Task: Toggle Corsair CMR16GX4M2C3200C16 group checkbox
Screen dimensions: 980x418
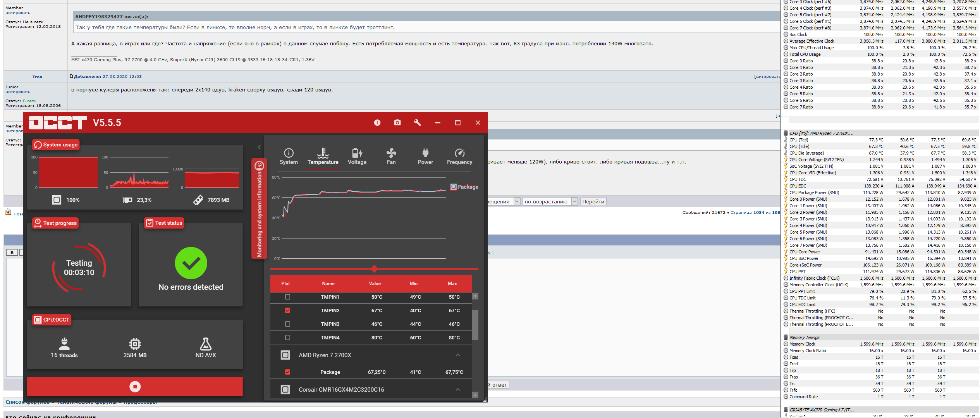Action: click(x=285, y=389)
